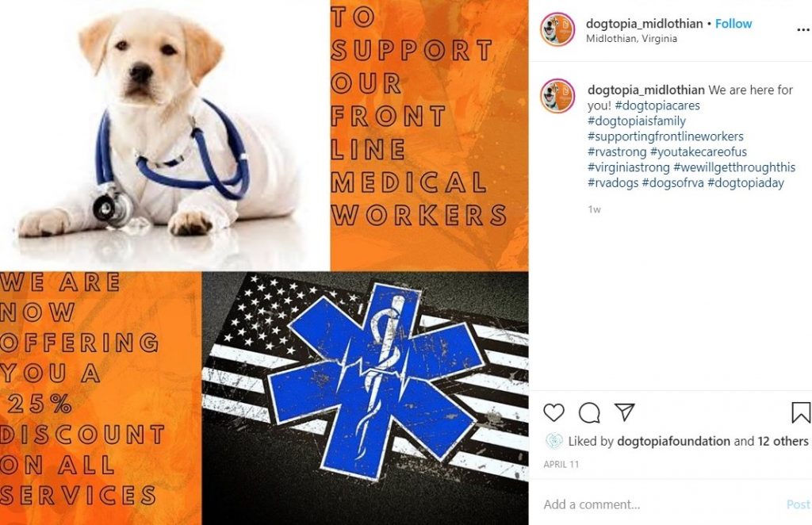
Task: View dogtopiafoundation profile from likes
Action: click(x=674, y=441)
